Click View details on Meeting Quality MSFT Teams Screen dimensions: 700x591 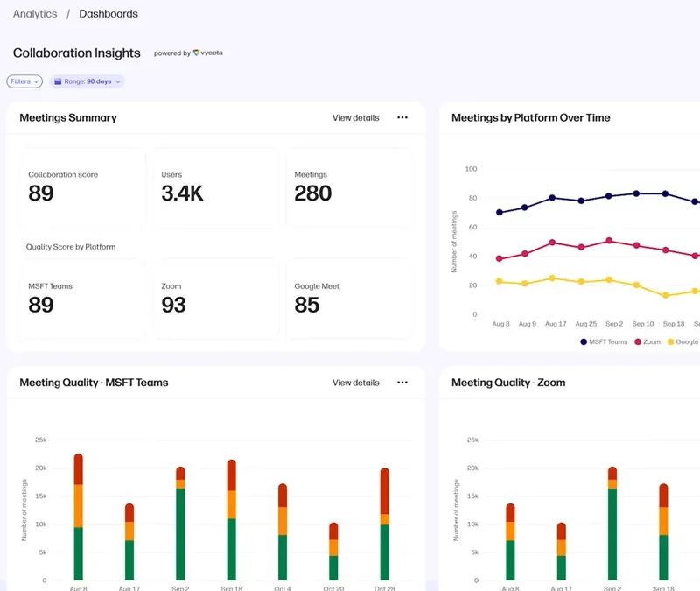pos(355,383)
